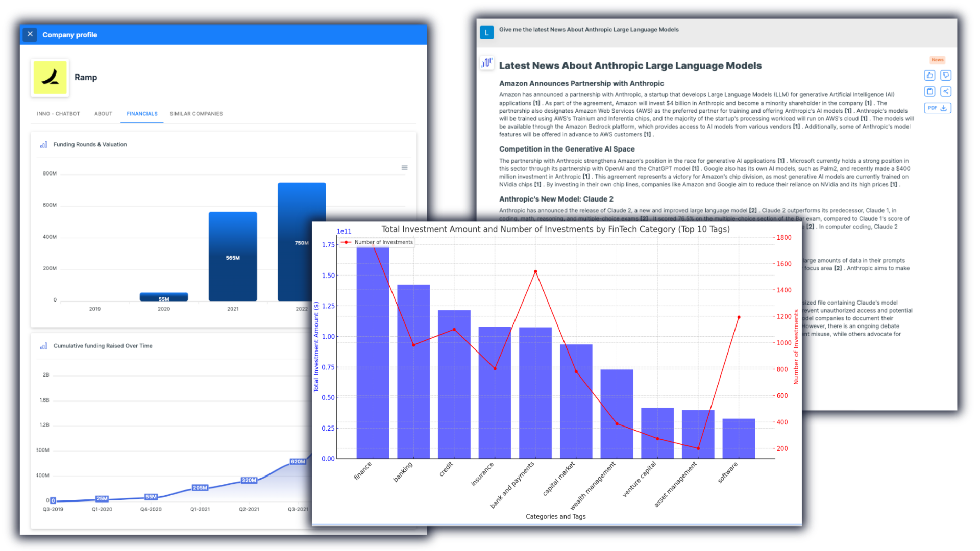Click the 'Categories and Tags' axis label
The height and width of the screenshot is (551, 980).
click(x=555, y=517)
